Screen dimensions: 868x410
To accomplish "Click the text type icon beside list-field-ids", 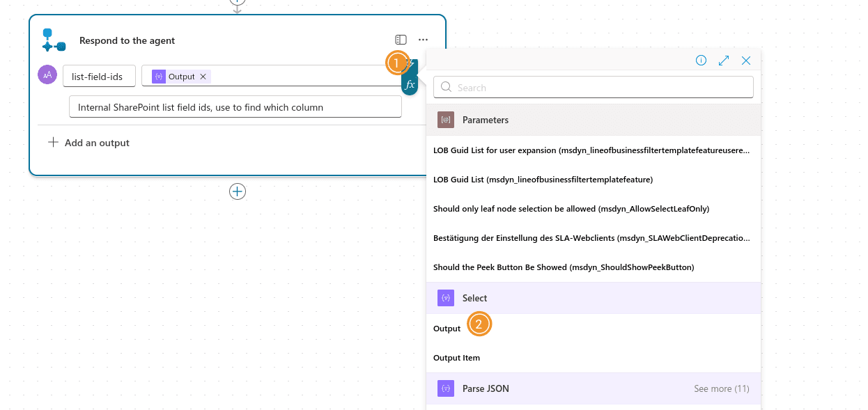I will 47,75.
